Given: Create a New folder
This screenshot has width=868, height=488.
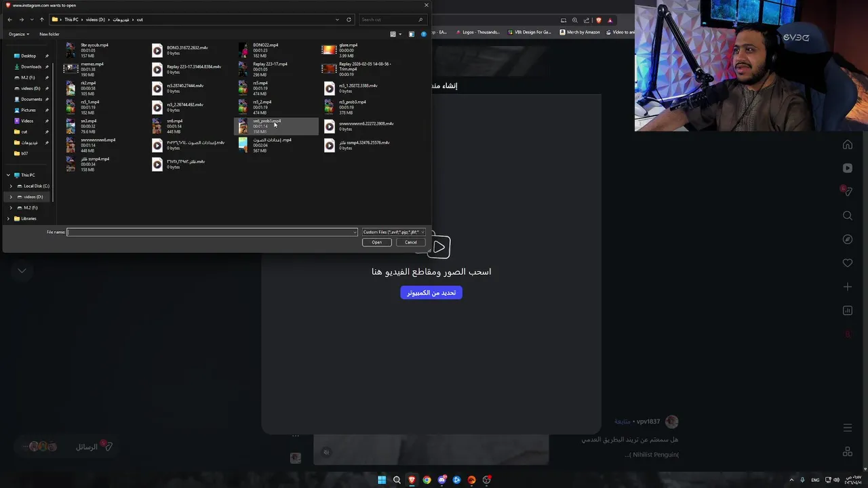Looking at the screenshot, I should tap(50, 34).
